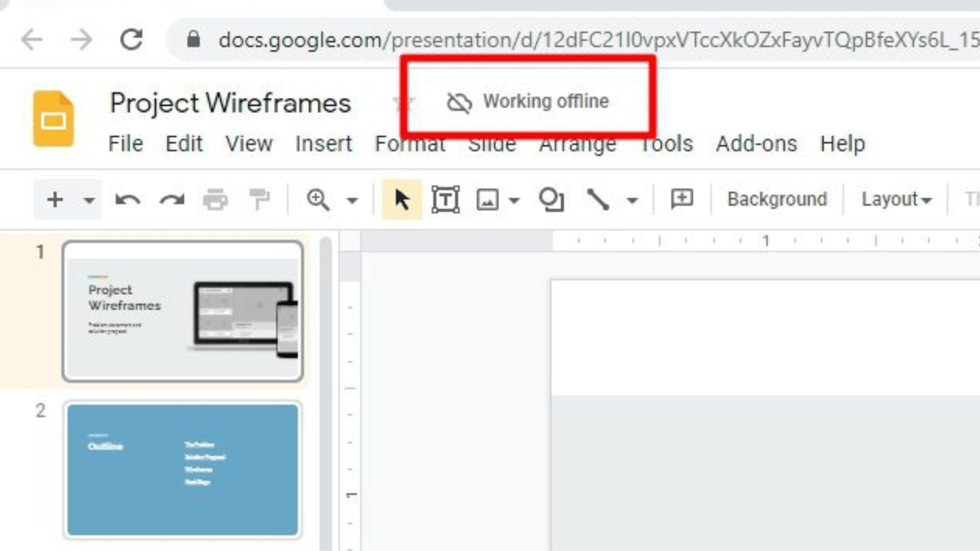Select the line drawing tool
The width and height of the screenshot is (980, 551).
[x=599, y=199]
